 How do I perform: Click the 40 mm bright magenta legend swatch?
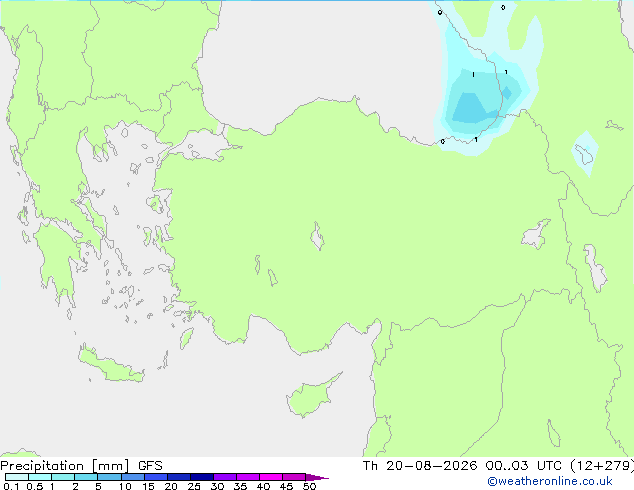271,477
